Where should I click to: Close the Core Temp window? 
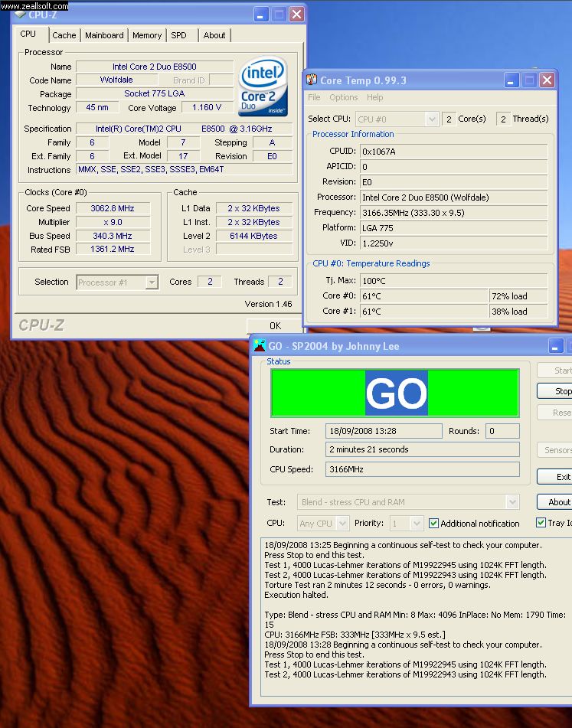pos(547,80)
